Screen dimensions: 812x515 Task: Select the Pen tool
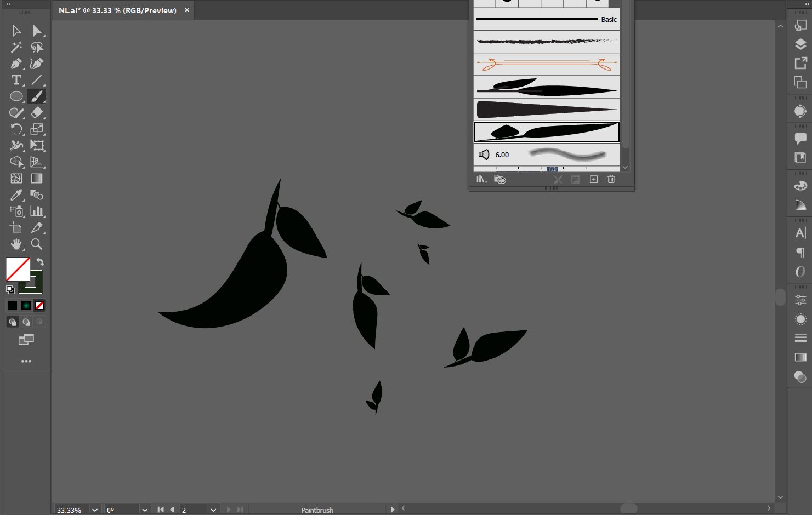pos(16,64)
